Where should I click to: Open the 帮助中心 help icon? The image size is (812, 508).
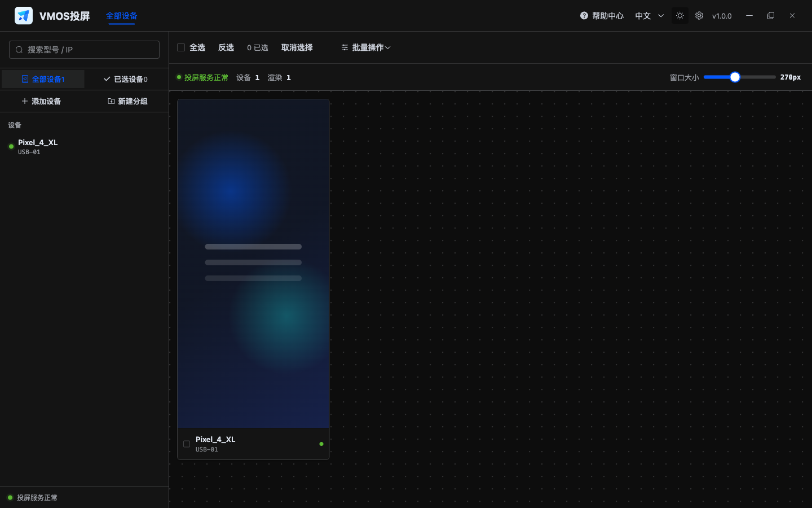point(584,16)
